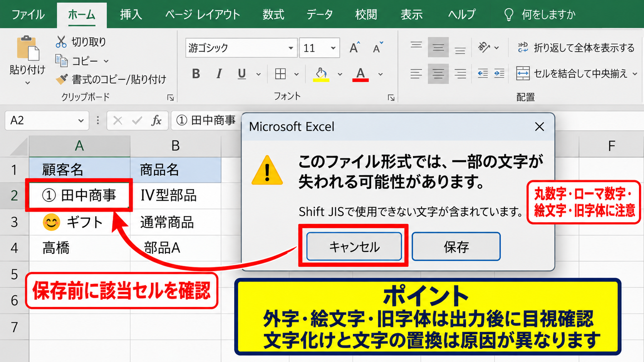Apply yellow fill color bucket
644x362 pixels.
[x=321, y=74]
